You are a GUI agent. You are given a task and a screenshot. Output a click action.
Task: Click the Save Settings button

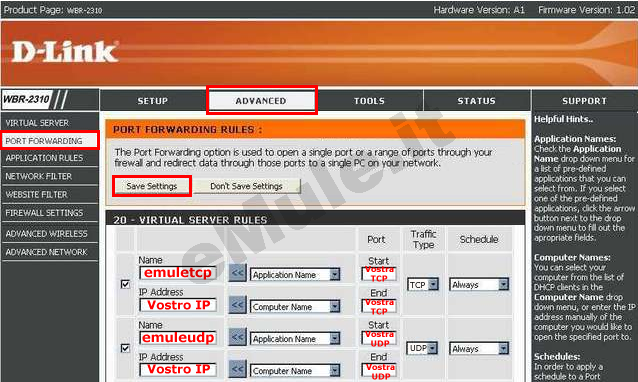pyautogui.click(x=152, y=186)
